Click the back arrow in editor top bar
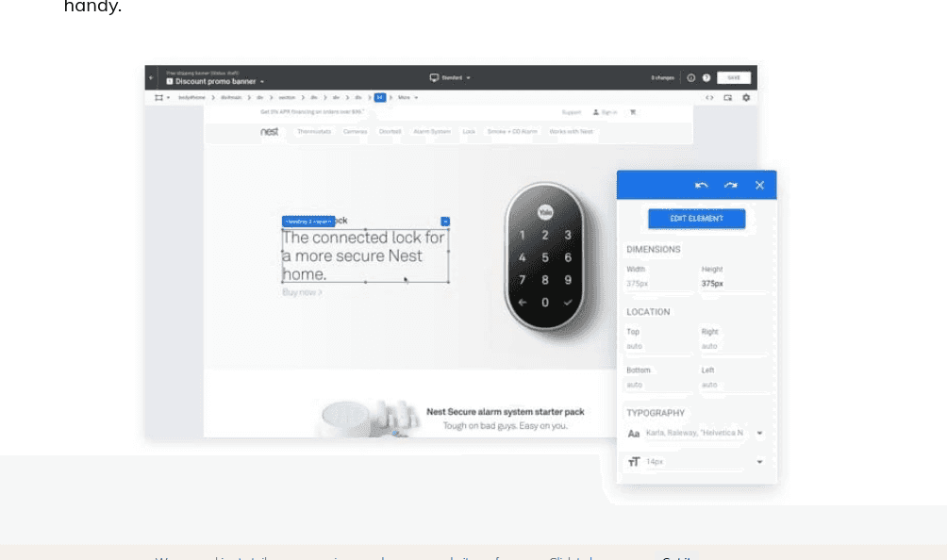 (x=152, y=78)
